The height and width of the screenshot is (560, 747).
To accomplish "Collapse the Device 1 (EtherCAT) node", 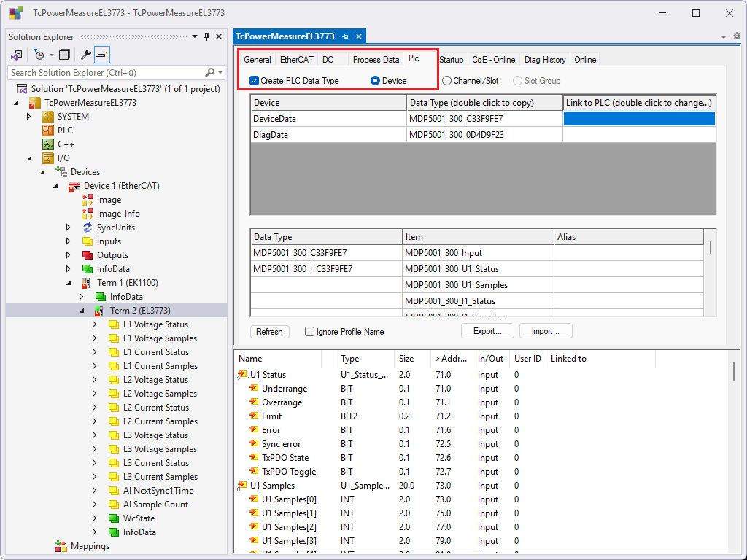I will click(55, 186).
